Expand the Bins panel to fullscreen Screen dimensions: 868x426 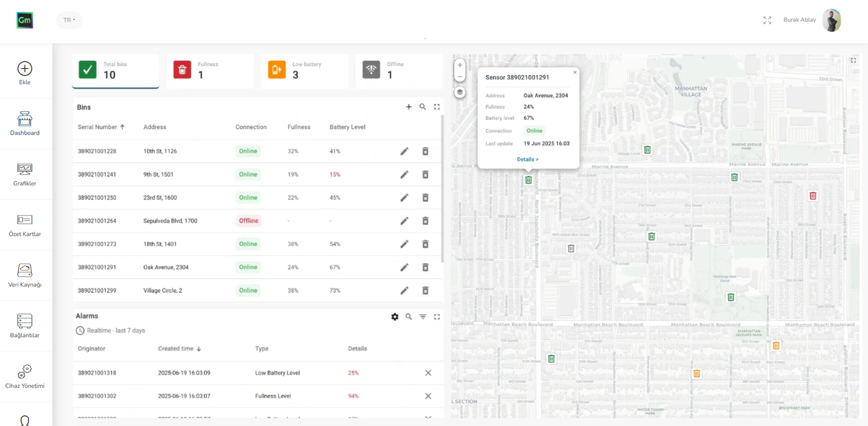point(437,107)
